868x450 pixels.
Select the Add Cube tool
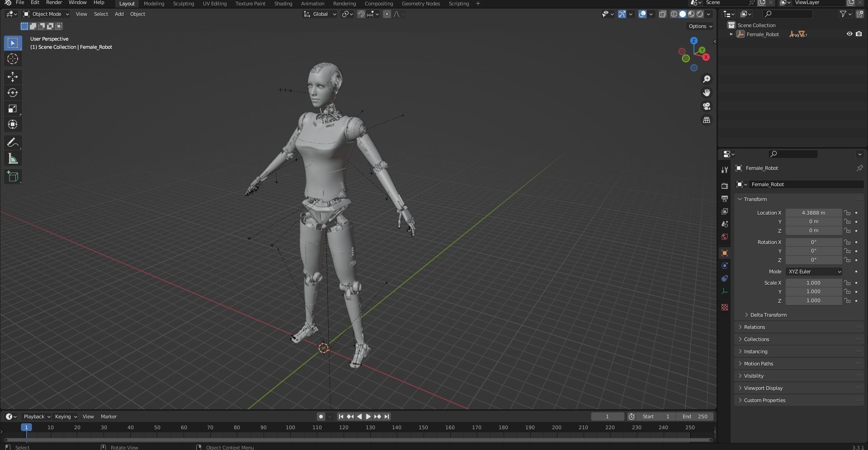coord(13,177)
